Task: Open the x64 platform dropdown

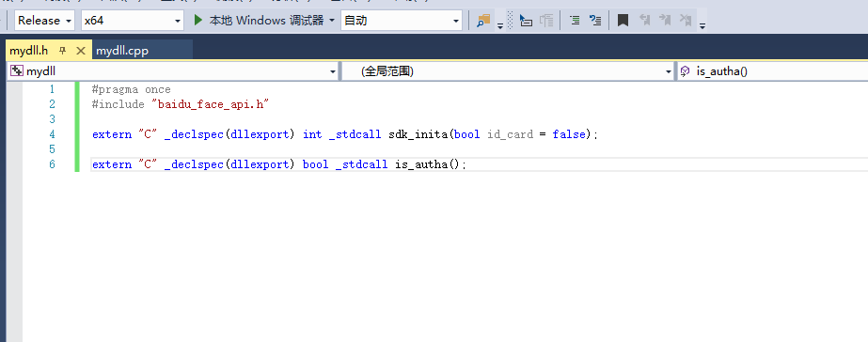Action: click(x=132, y=21)
